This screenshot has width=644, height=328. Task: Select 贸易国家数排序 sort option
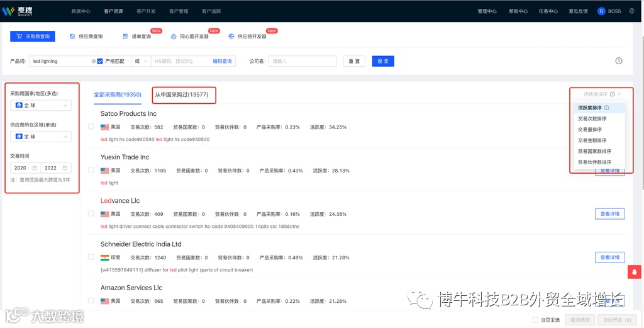pyautogui.click(x=599, y=151)
